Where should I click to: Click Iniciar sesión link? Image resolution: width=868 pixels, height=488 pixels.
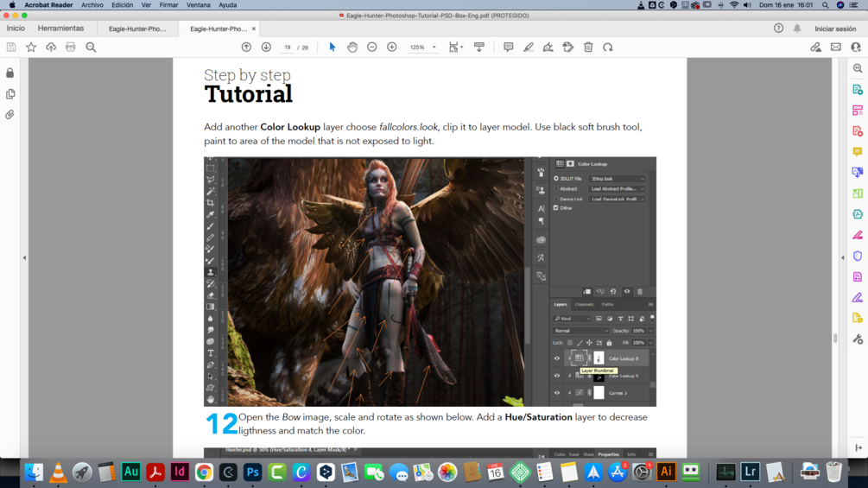pyautogui.click(x=835, y=29)
